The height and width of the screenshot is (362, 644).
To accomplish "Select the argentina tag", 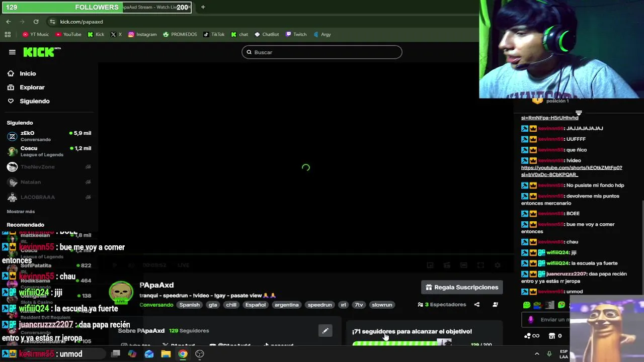I will (287, 305).
